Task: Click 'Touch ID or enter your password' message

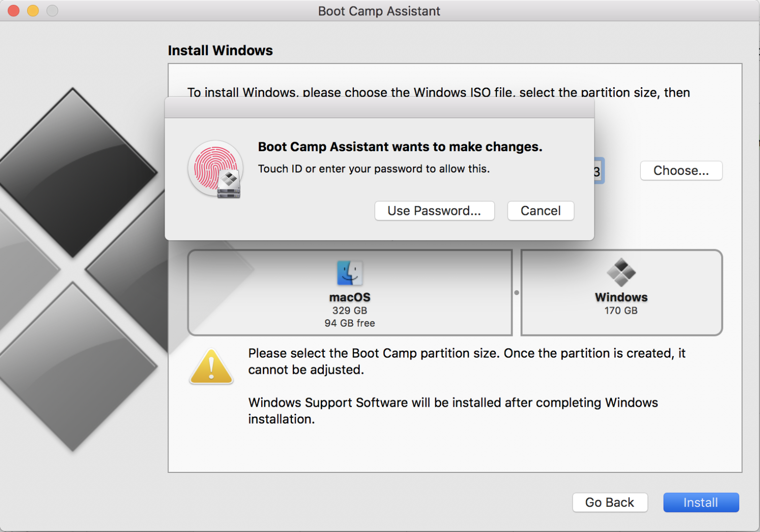Action: point(374,169)
